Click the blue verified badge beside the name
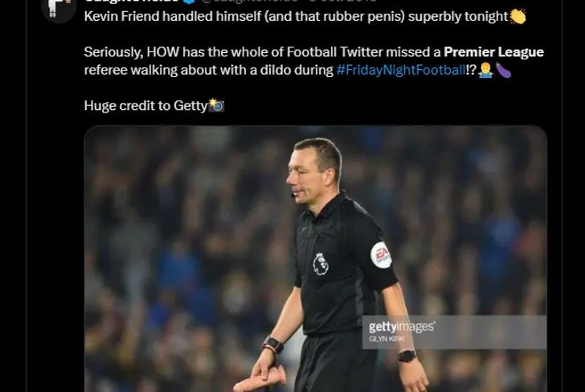 tap(190, 1)
